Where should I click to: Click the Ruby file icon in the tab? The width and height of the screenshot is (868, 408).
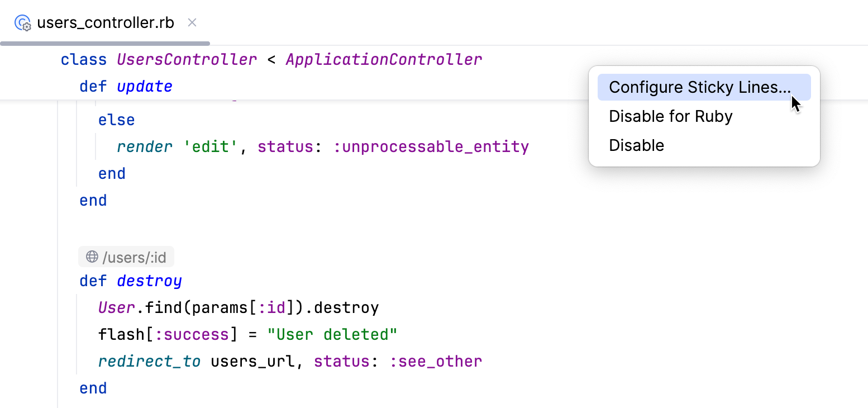pyautogui.click(x=22, y=23)
